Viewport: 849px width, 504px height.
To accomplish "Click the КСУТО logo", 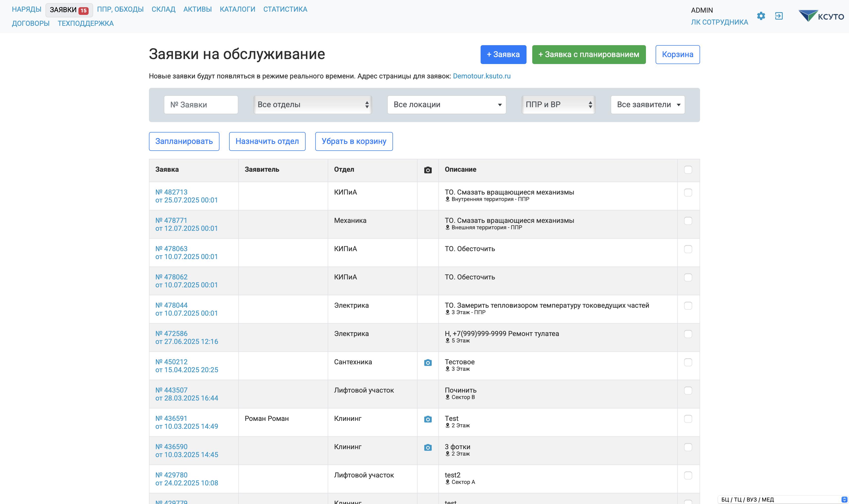I will (x=821, y=16).
